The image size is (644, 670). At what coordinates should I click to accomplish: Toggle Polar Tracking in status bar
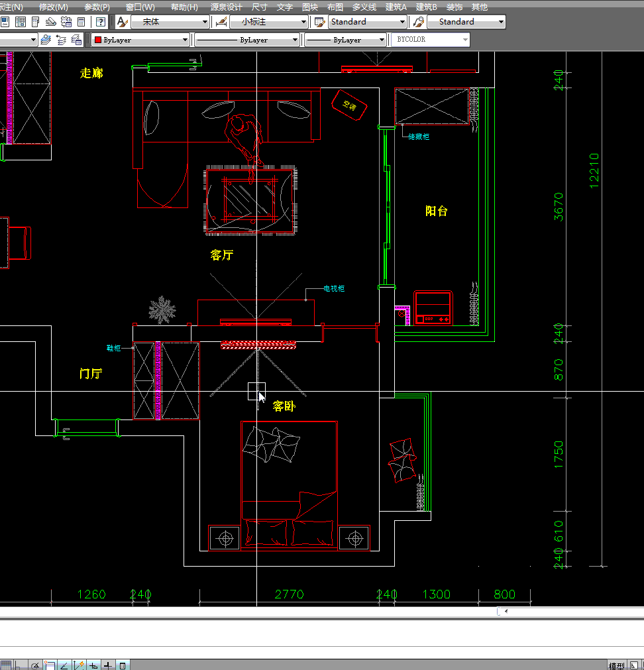(x=35, y=665)
